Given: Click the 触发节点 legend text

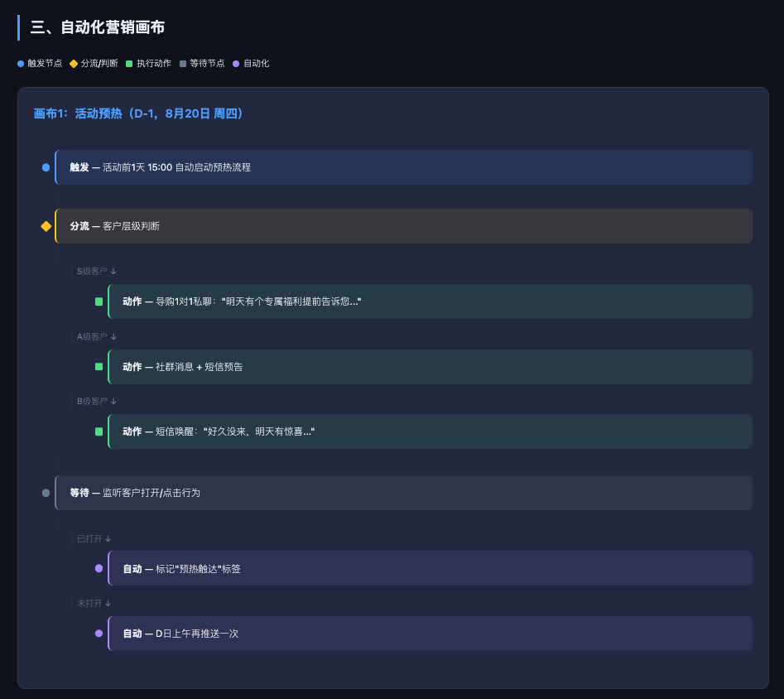Looking at the screenshot, I should [x=45, y=64].
